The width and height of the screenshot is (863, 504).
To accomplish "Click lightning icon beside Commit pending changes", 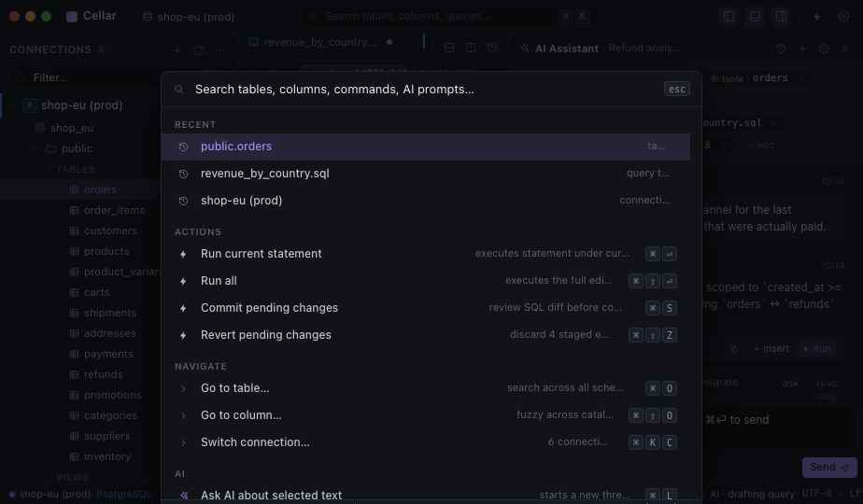I will point(183,308).
